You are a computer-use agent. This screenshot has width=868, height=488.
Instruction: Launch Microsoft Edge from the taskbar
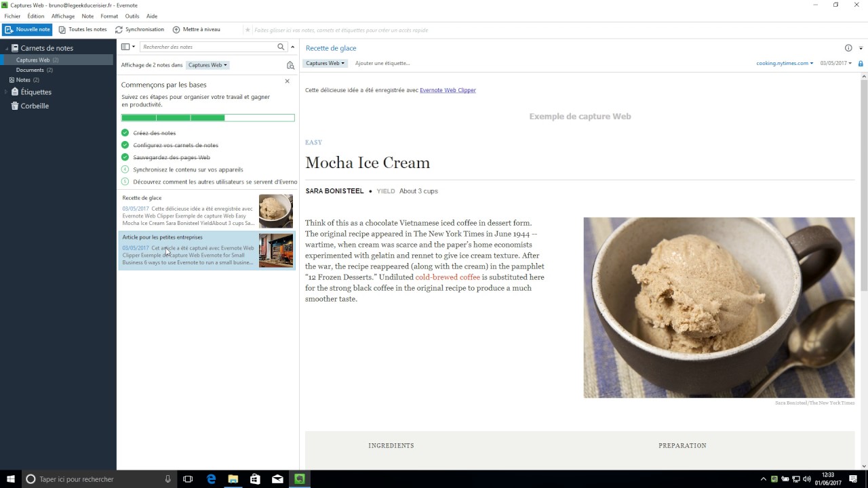point(211,479)
